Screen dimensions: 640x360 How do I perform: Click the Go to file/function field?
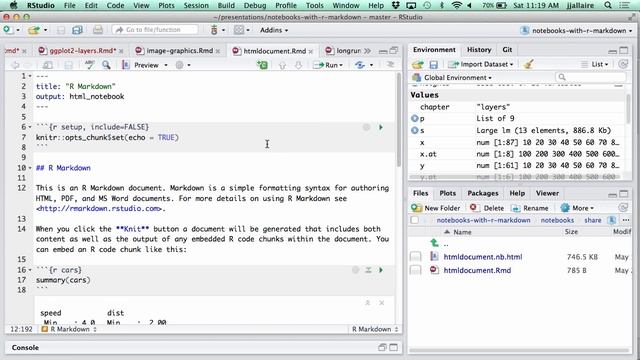click(x=155, y=30)
